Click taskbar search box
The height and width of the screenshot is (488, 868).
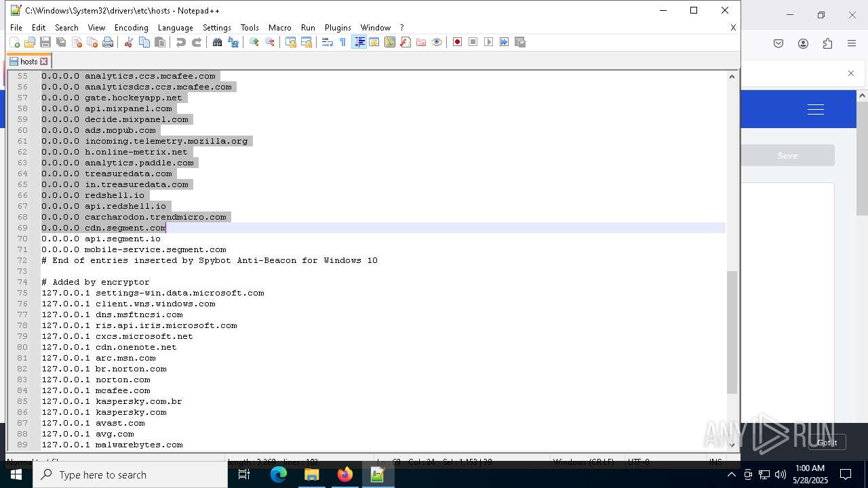[x=130, y=474]
